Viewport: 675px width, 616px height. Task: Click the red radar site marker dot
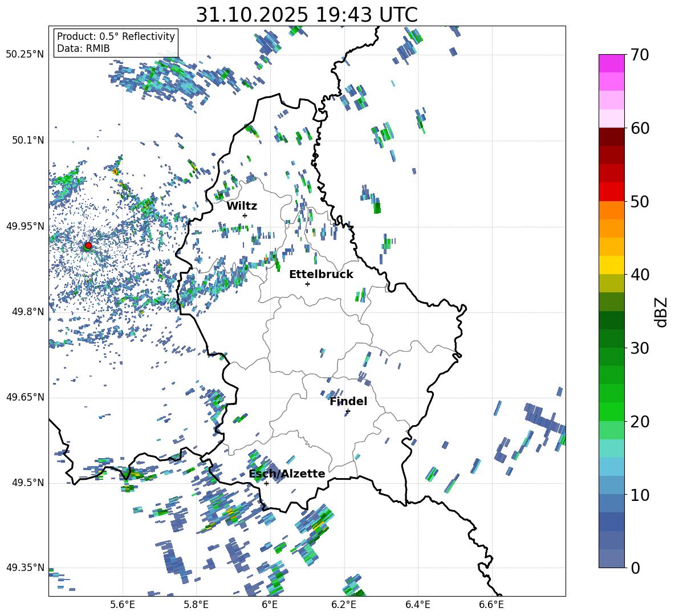tap(88, 245)
